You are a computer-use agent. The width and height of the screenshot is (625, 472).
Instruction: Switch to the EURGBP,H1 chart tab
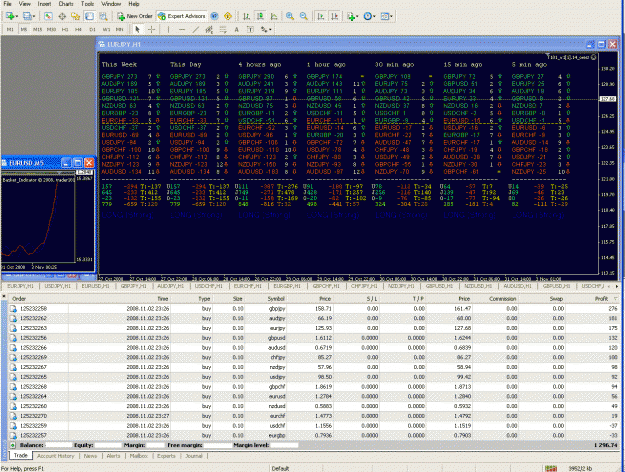coord(287,286)
